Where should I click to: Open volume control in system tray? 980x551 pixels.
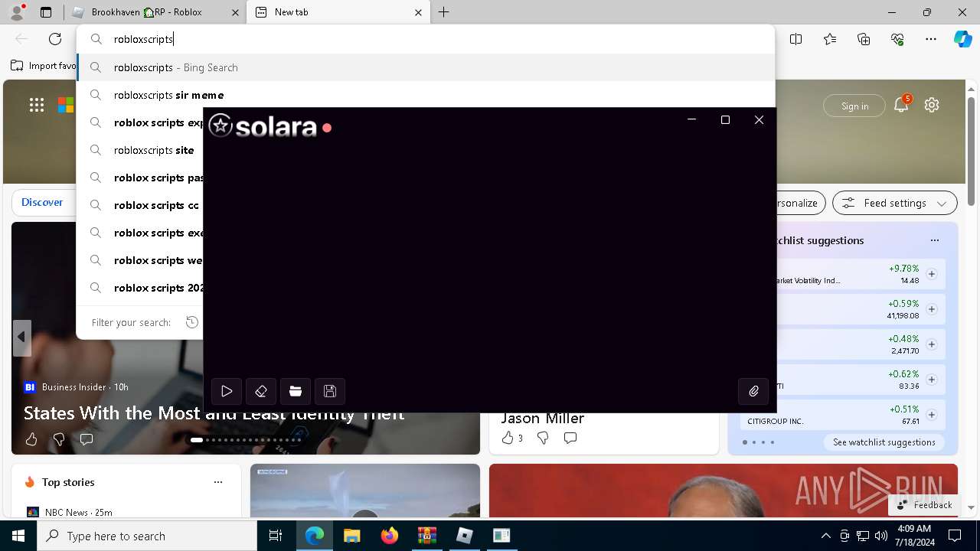[x=881, y=536]
